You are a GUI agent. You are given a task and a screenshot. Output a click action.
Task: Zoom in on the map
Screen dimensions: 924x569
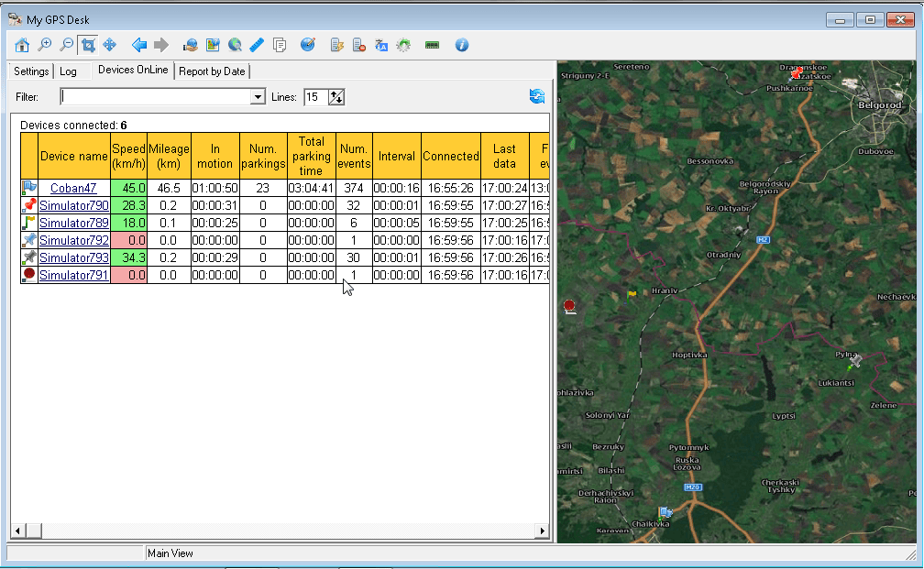(44, 44)
